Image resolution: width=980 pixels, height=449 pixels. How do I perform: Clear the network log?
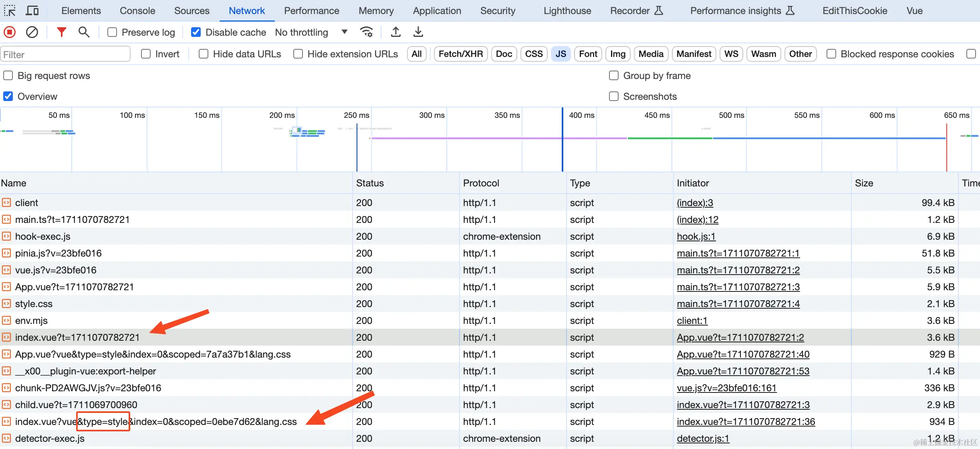(32, 32)
